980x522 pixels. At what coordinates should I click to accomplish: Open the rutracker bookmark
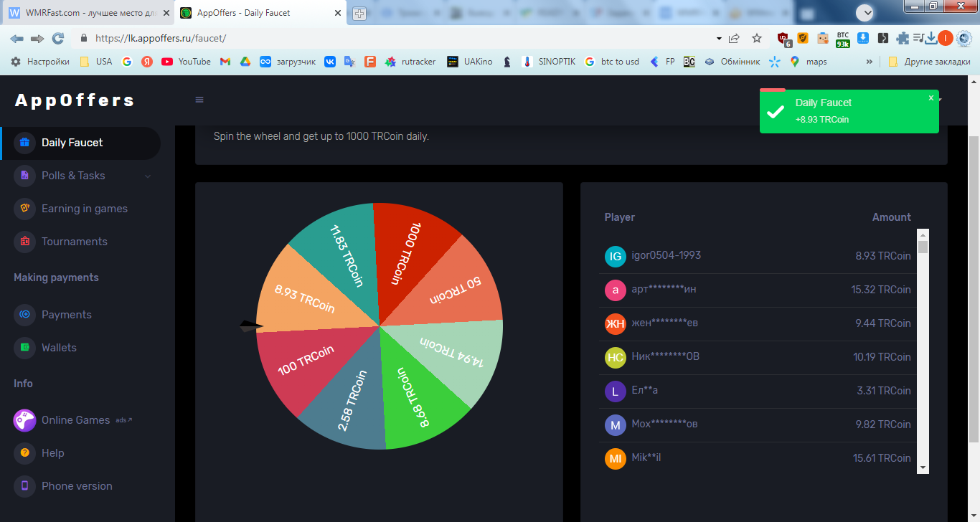[x=410, y=62]
